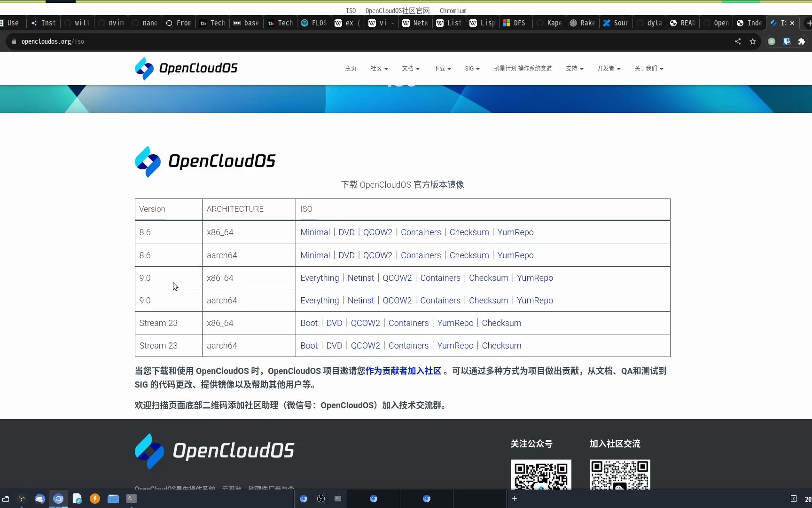Open Discord from the taskbar
This screenshot has height=508, width=812.
click(x=39, y=499)
